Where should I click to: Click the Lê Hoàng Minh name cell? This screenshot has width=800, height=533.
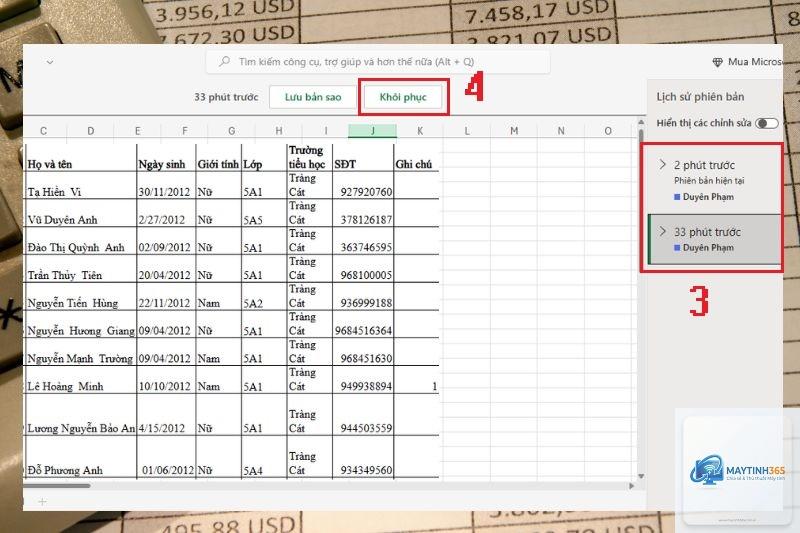pos(81,379)
